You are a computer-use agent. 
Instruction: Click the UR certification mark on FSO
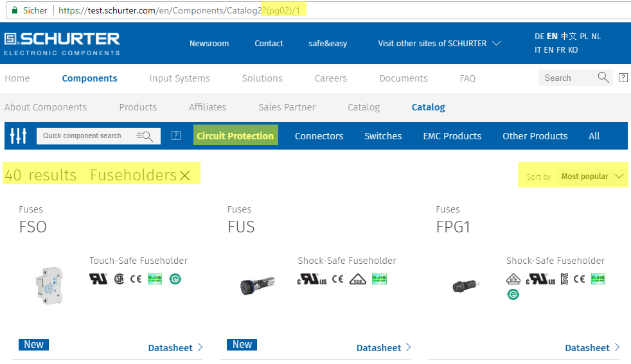[x=98, y=279]
